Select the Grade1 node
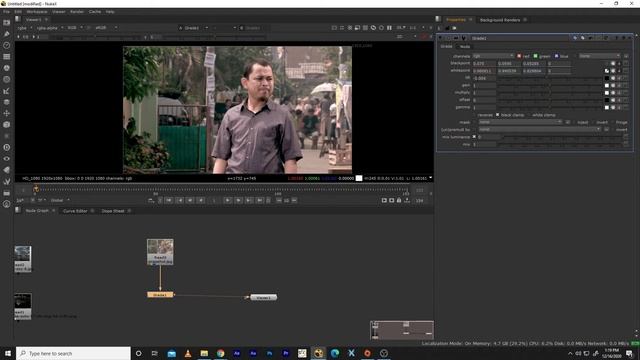Viewport: 640px width, 360px height. click(x=160, y=295)
